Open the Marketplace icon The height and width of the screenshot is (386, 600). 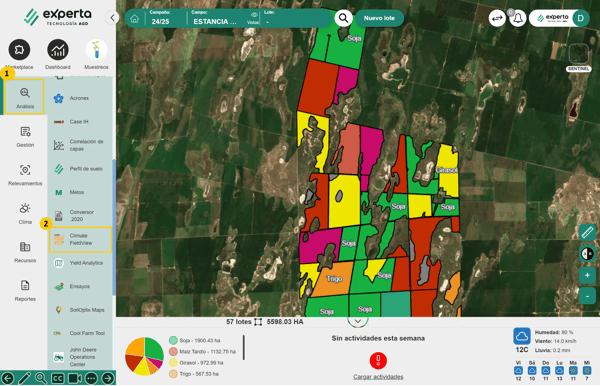click(19, 50)
